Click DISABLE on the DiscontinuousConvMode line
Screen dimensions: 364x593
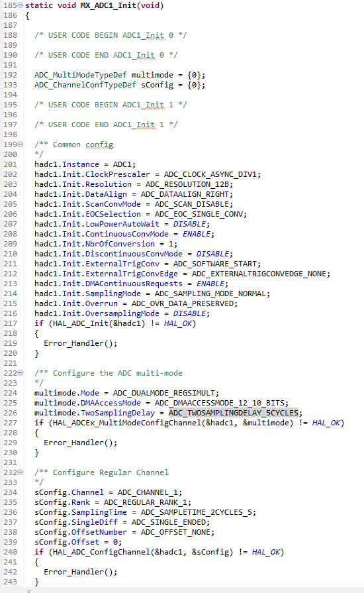click(x=212, y=254)
